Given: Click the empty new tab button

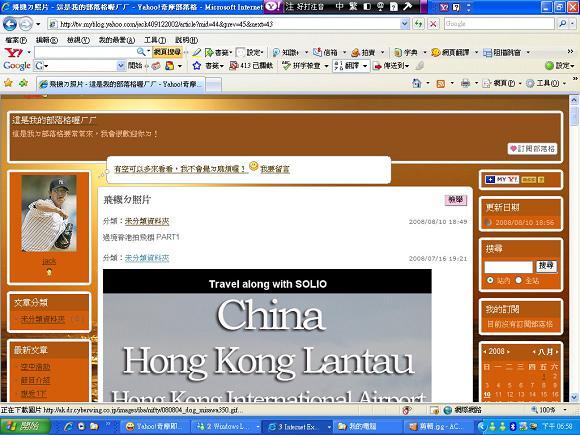Looking at the screenshot, I should [213, 84].
